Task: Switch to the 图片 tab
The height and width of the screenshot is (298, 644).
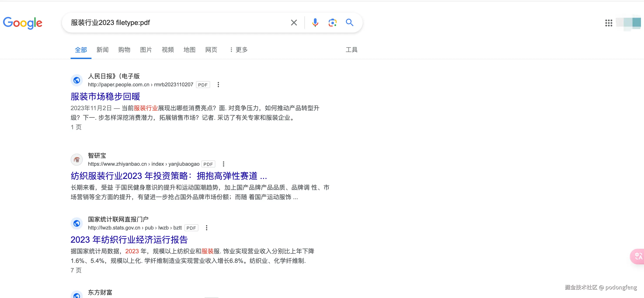Action: pyautogui.click(x=146, y=50)
